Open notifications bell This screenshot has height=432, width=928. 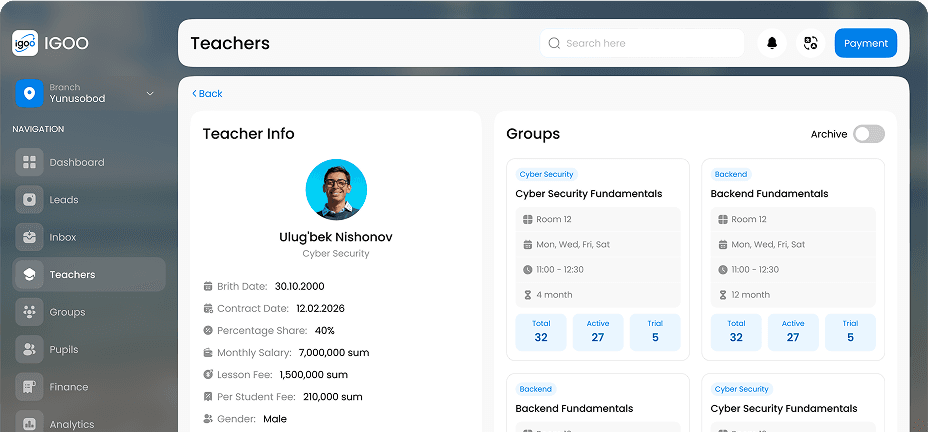772,43
